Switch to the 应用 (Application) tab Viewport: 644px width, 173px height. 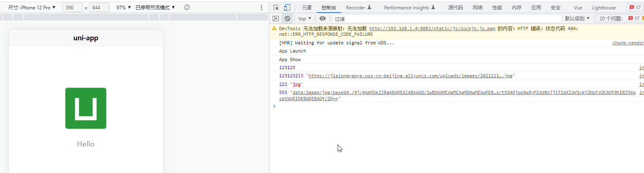(x=536, y=7)
